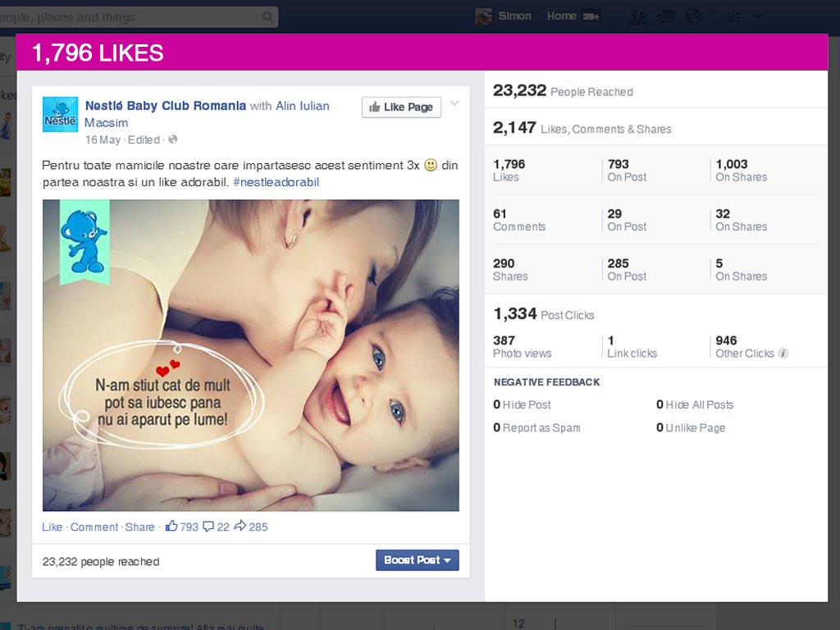840x630 pixels.
Task: Click the 946 Other Clicks stat
Action: pos(745,347)
